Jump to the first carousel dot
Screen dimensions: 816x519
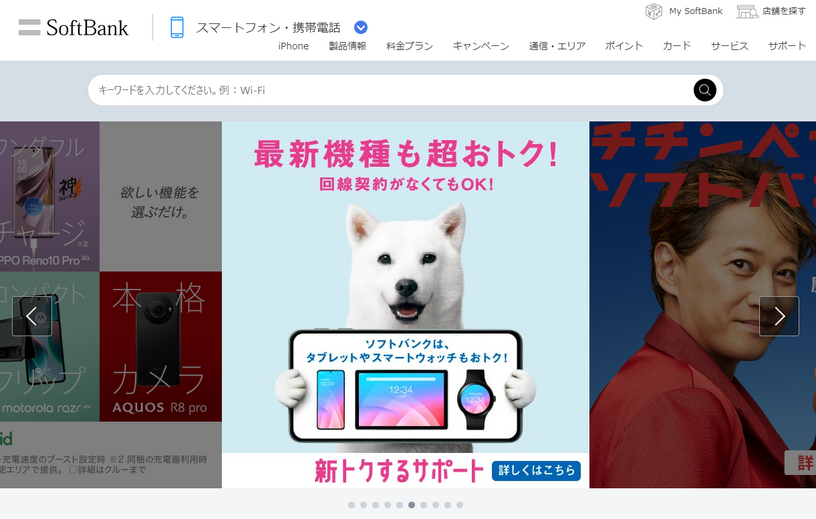point(351,505)
